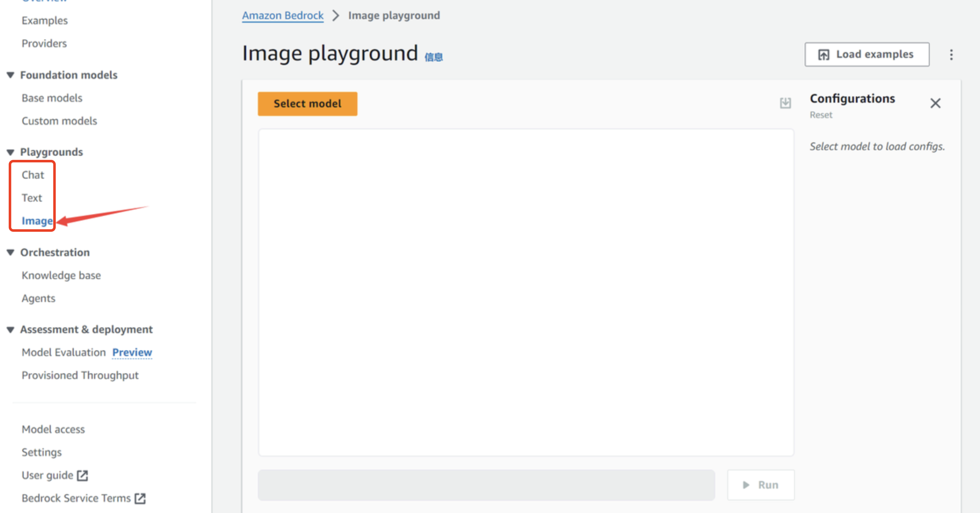The width and height of the screenshot is (980, 513).
Task: Open the Chat playground
Action: tap(33, 175)
